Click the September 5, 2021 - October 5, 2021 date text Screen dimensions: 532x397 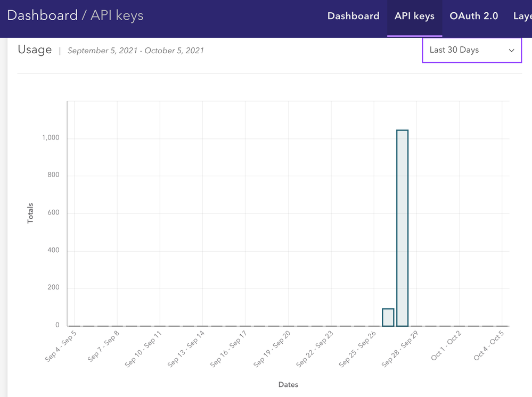point(136,51)
